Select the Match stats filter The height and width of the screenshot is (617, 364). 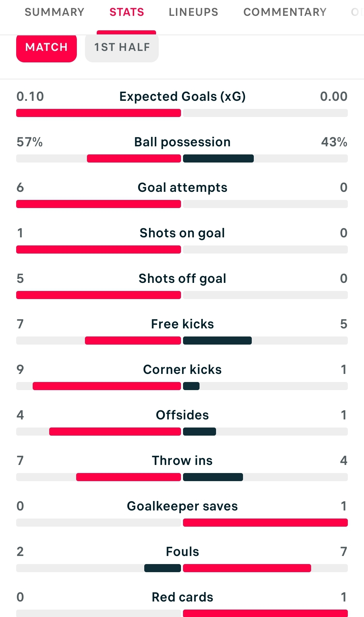47,47
